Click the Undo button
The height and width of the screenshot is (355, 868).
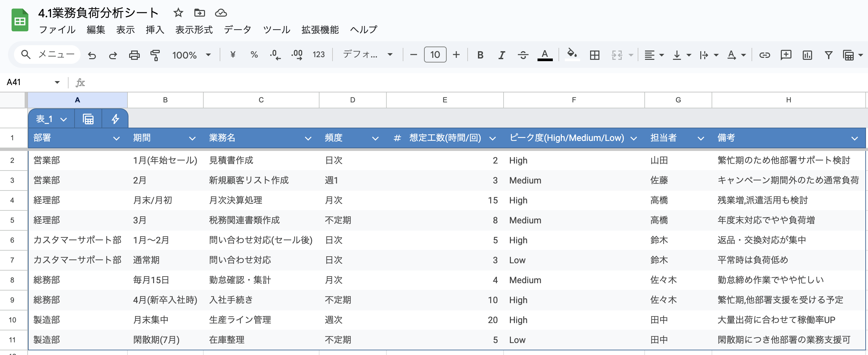tap(92, 55)
